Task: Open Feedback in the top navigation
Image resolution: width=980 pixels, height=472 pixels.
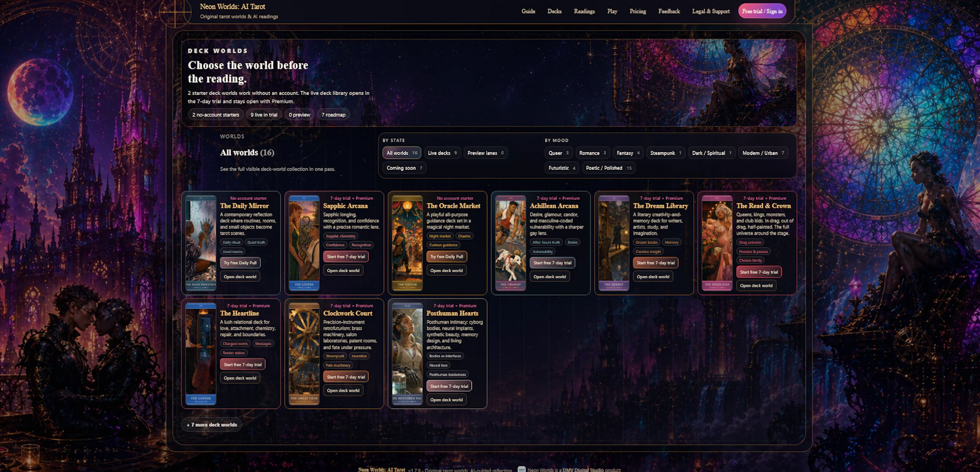Action: pos(669,11)
